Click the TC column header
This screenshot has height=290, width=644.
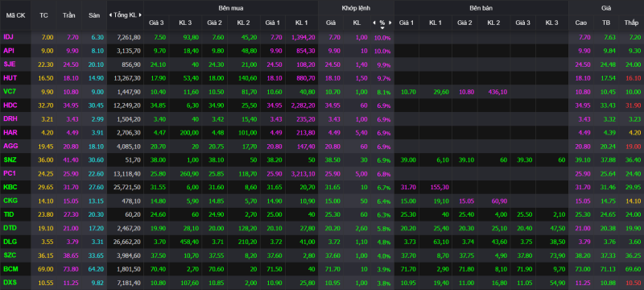(x=43, y=15)
